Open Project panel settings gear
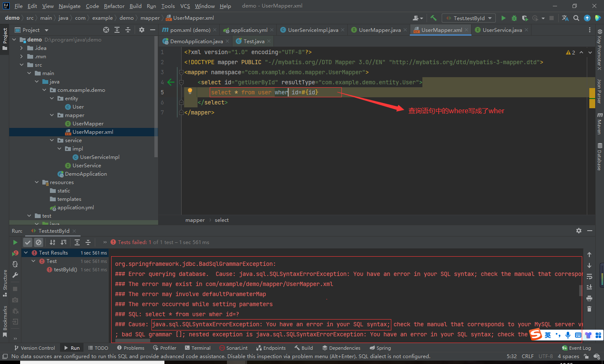Image resolution: width=604 pixels, height=364 pixels. (x=142, y=30)
